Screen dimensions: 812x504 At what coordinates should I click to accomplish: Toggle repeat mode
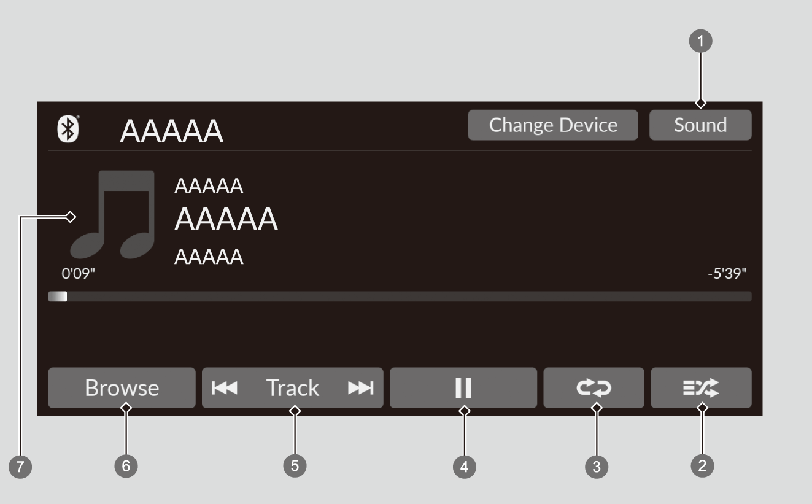[x=594, y=388]
